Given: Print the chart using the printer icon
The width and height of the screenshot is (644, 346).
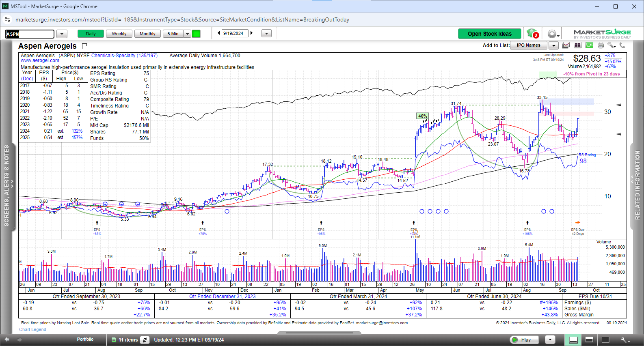Looking at the screenshot, I should coord(601,45).
